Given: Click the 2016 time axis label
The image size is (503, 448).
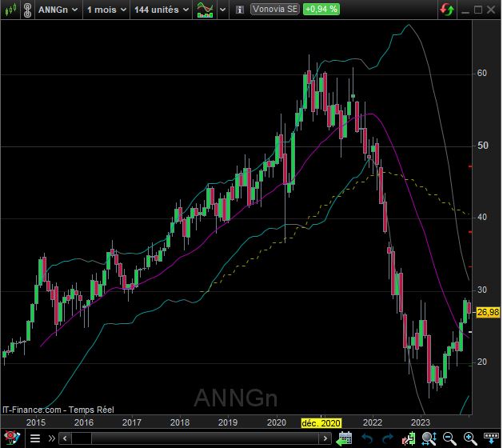Looking at the screenshot, I should point(84,423).
